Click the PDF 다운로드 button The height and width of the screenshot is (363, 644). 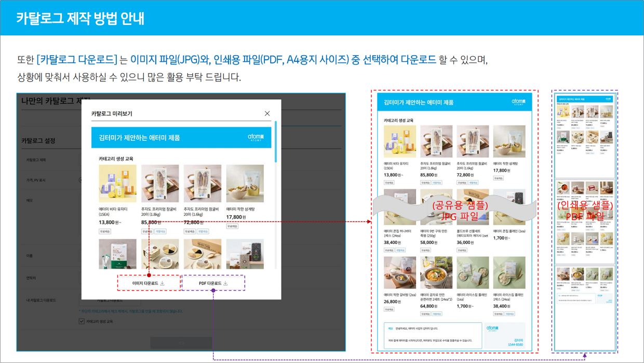point(213,283)
